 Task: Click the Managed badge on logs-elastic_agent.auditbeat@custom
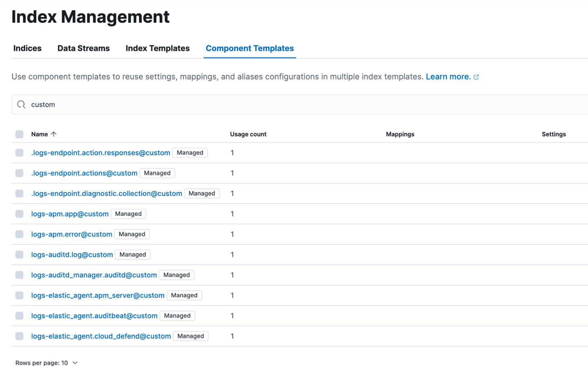pyautogui.click(x=177, y=316)
